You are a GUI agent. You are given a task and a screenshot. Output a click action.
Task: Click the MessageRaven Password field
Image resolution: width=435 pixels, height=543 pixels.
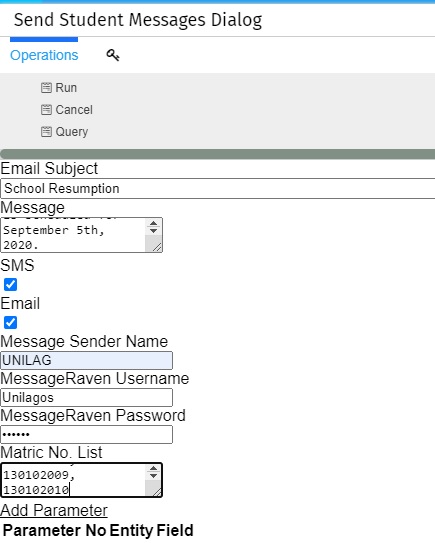[x=87, y=434]
